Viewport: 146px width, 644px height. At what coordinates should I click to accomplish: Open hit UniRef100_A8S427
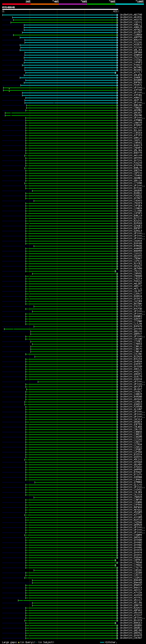point(131,266)
